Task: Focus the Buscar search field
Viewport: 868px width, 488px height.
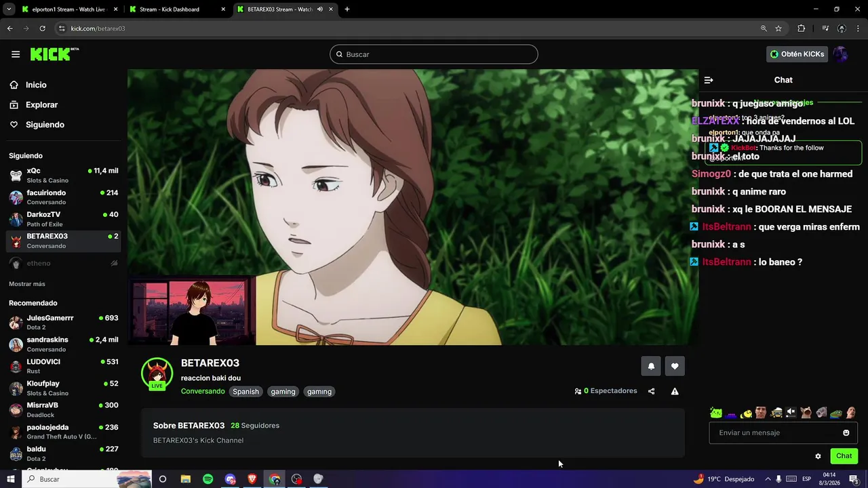Action: pos(434,54)
